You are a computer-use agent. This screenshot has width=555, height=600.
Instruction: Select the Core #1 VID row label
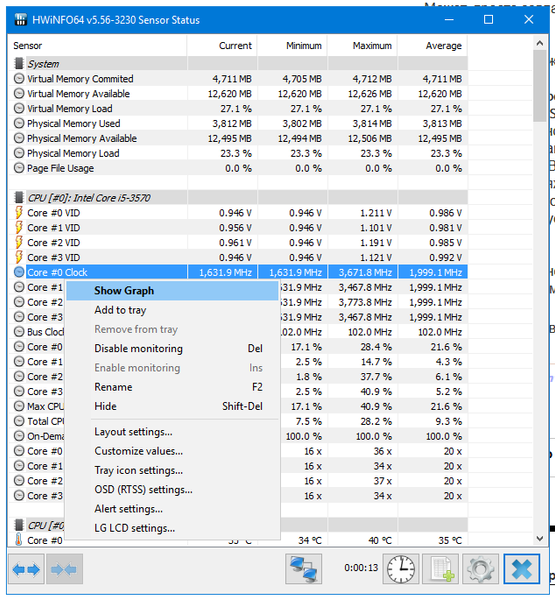point(54,228)
